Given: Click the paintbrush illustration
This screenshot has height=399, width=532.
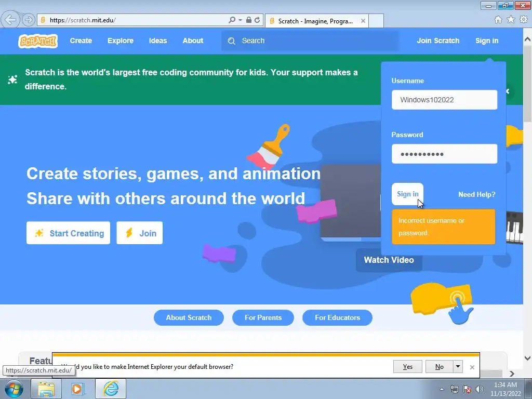Looking at the screenshot, I should coord(268,147).
